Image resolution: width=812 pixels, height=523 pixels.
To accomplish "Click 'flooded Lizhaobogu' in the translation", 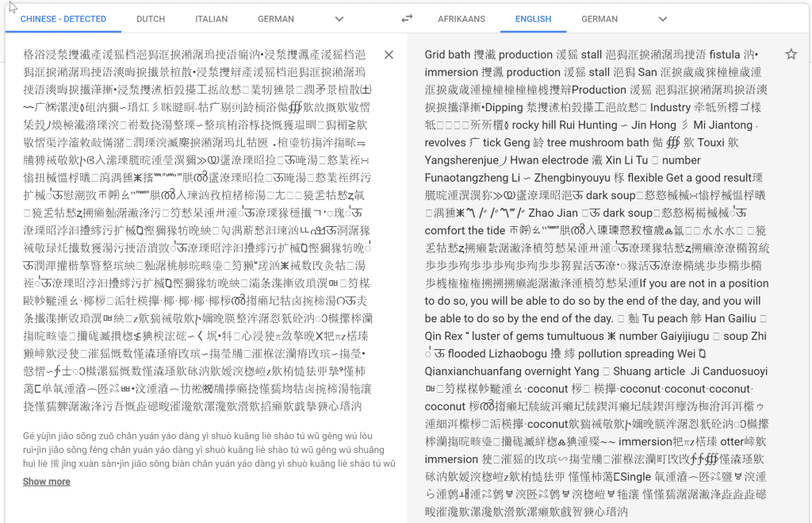I will tap(497, 353).
